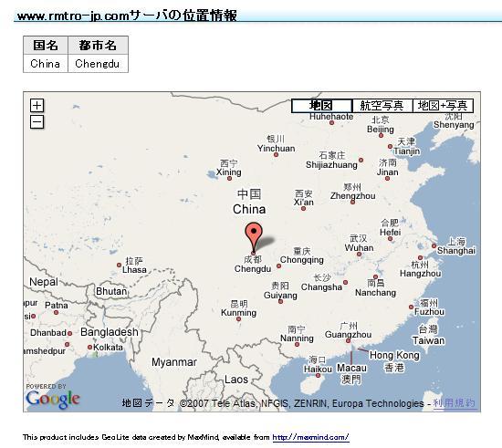Image resolution: width=502 pixels, height=448 pixels.
Task: Click the Lhasa city marker dot
Action: click(x=119, y=265)
